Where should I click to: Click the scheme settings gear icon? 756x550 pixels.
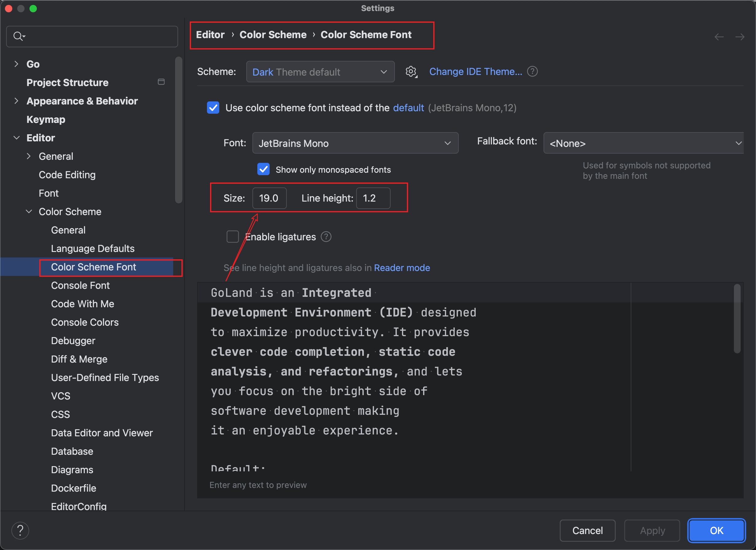(x=411, y=71)
